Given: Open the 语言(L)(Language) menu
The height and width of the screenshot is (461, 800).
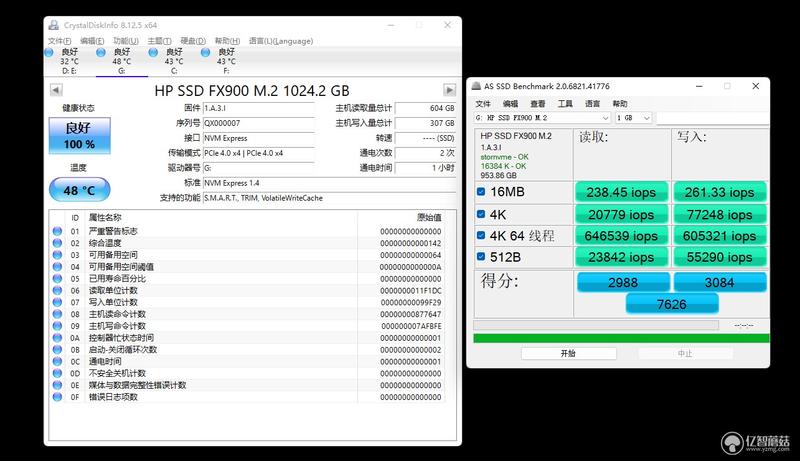Looking at the screenshot, I should pos(281,41).
